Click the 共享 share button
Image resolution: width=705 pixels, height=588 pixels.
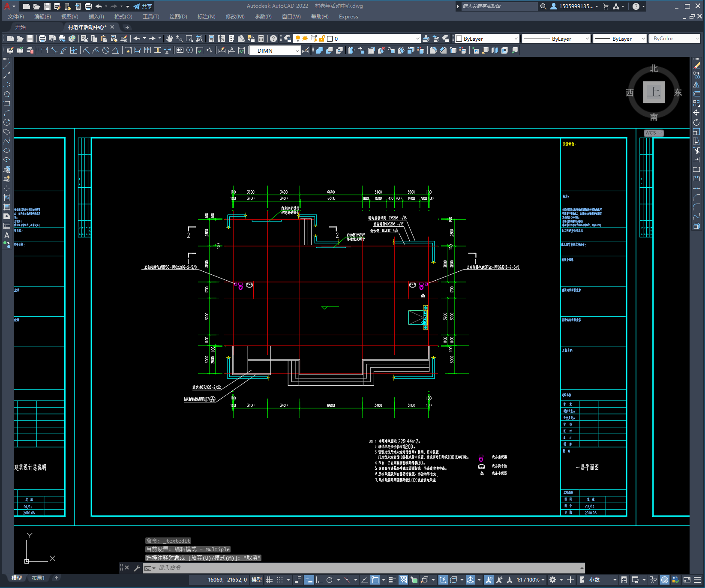click(x=143, y=6)
